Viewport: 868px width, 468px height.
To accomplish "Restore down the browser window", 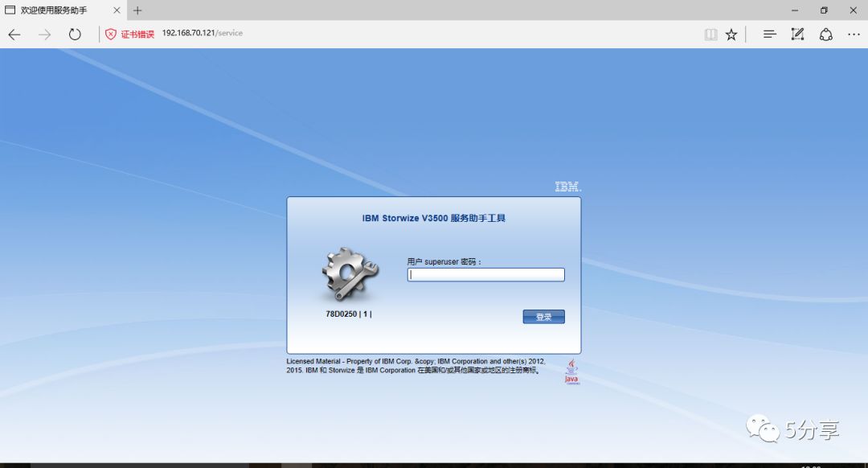I will coord(824,10).
